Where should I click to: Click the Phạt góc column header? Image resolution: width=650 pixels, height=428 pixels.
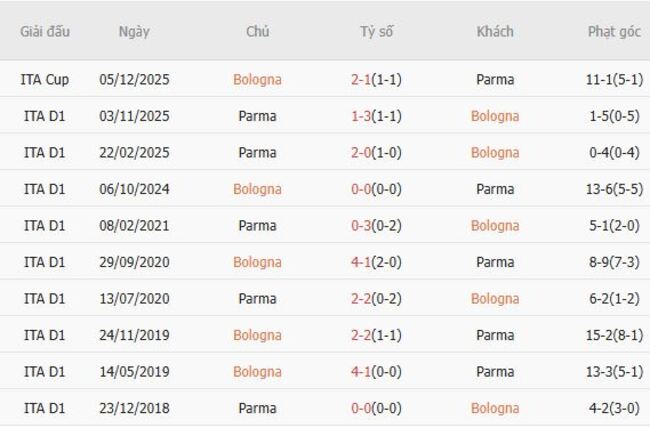click(614, 31)
